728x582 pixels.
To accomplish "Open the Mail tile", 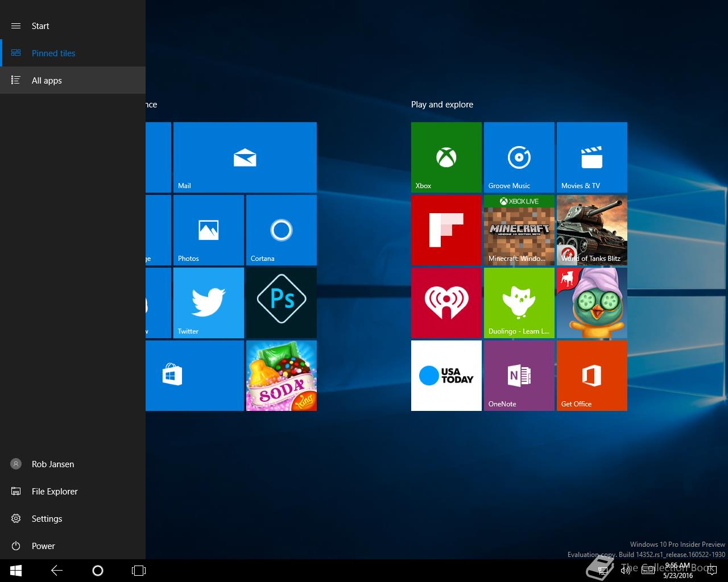I will click(x=245, y=157).
